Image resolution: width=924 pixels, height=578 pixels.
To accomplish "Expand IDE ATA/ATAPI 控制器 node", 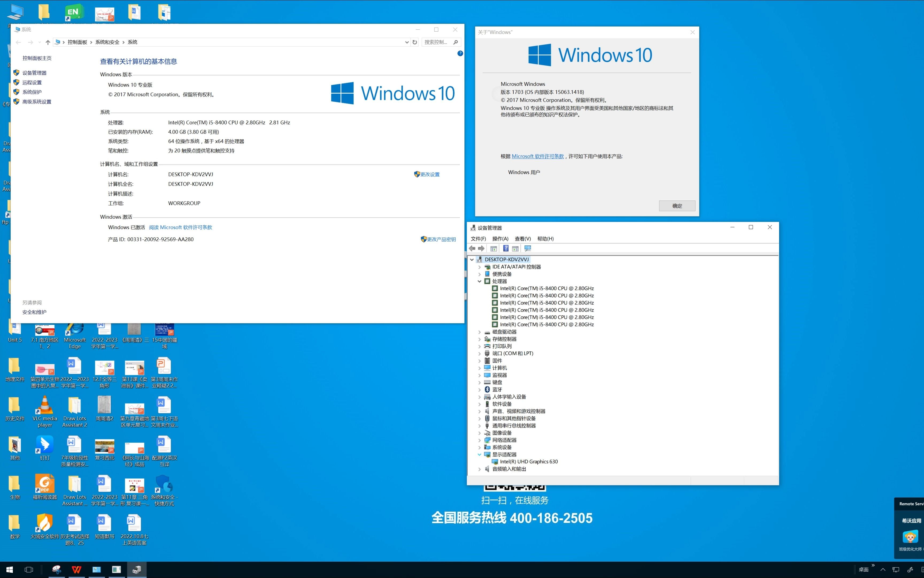I will (x=480, y=267).
